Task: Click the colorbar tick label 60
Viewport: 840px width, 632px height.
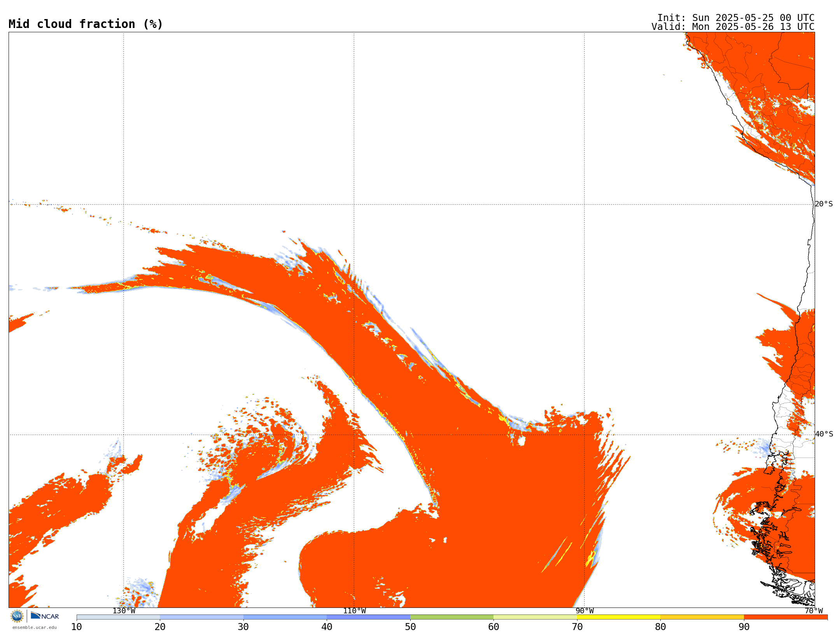Action: [x=493, y=627]
